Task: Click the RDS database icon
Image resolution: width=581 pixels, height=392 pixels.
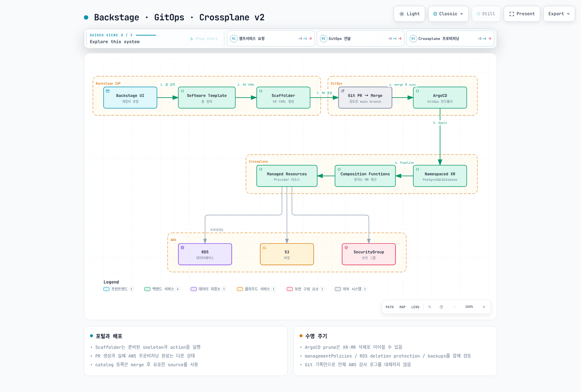Action: tap(182, 248)
